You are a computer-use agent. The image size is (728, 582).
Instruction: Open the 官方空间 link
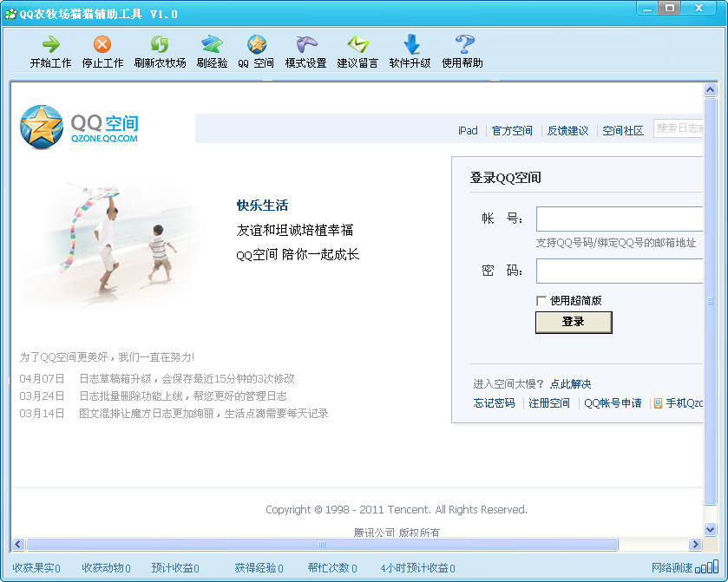tap(512, 131)
